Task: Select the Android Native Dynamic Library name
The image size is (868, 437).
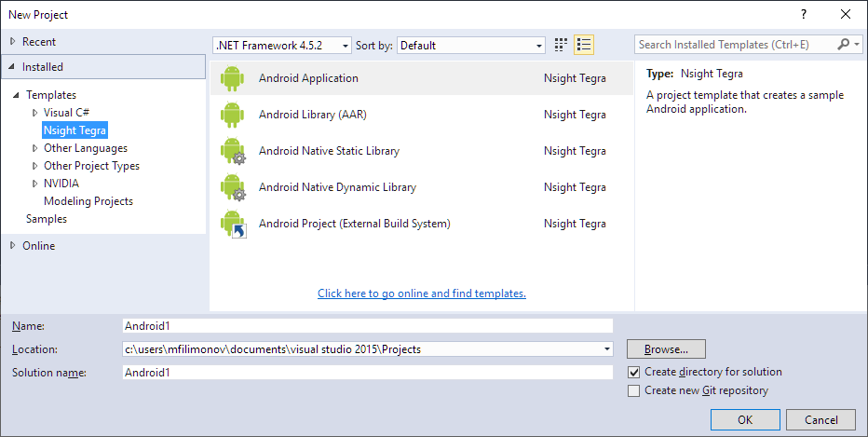Action: point(337,187)
